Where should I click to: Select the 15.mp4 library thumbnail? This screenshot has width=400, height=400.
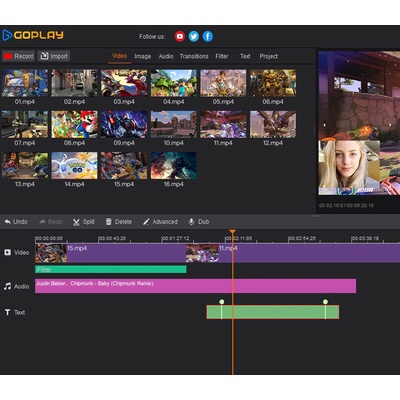click(124, 166)
